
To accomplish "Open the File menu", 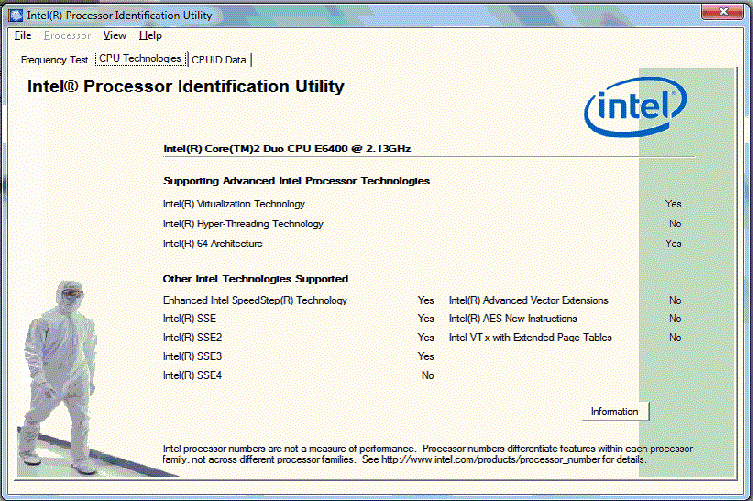I will [23, 36].
